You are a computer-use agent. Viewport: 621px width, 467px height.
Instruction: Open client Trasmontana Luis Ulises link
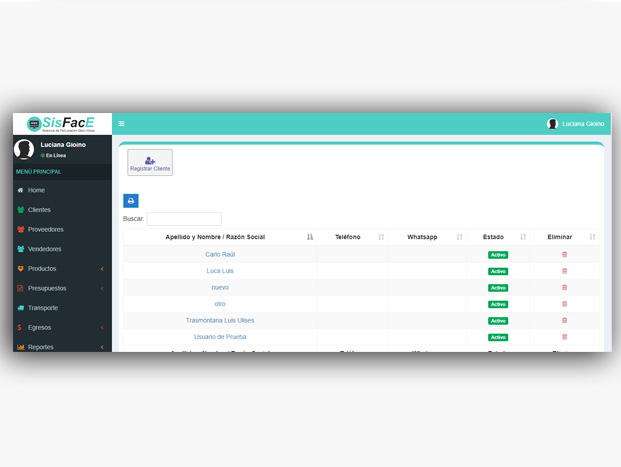(220, 320)
